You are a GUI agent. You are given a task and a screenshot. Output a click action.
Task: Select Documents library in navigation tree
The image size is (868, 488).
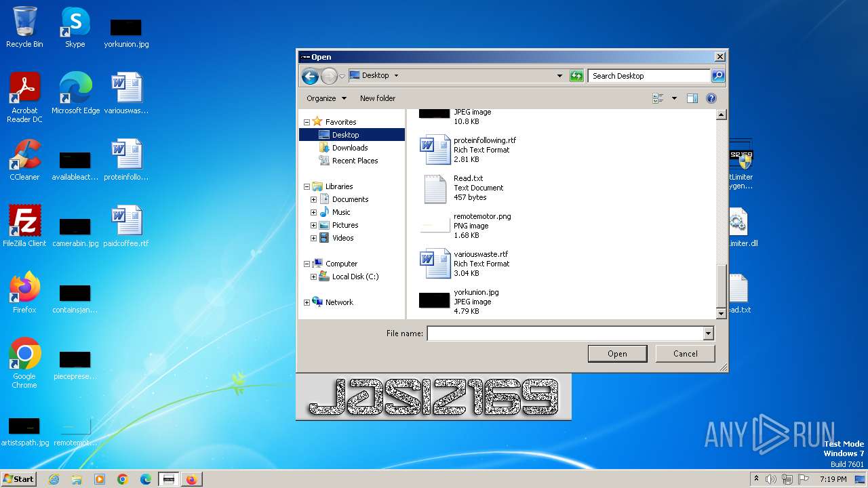(350, 199)
